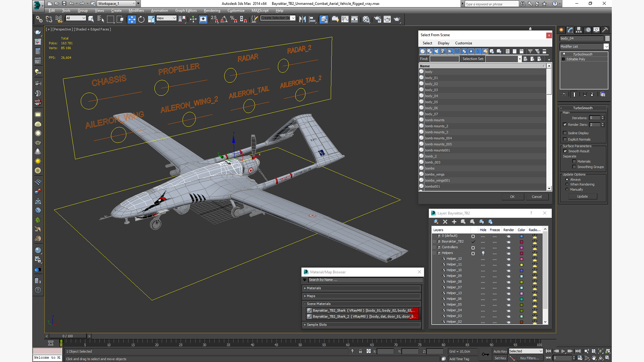
Task: Click the OK button in Select From Scene
Action: [512, 197]
